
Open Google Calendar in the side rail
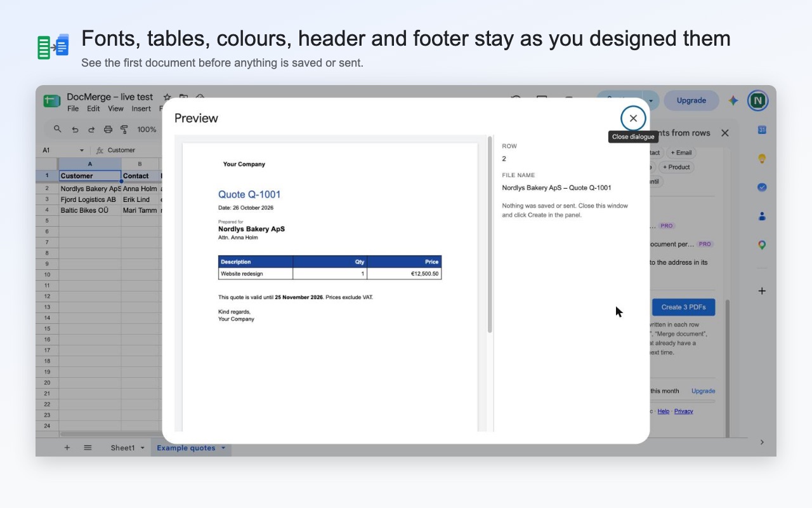[x=762, y=130]
